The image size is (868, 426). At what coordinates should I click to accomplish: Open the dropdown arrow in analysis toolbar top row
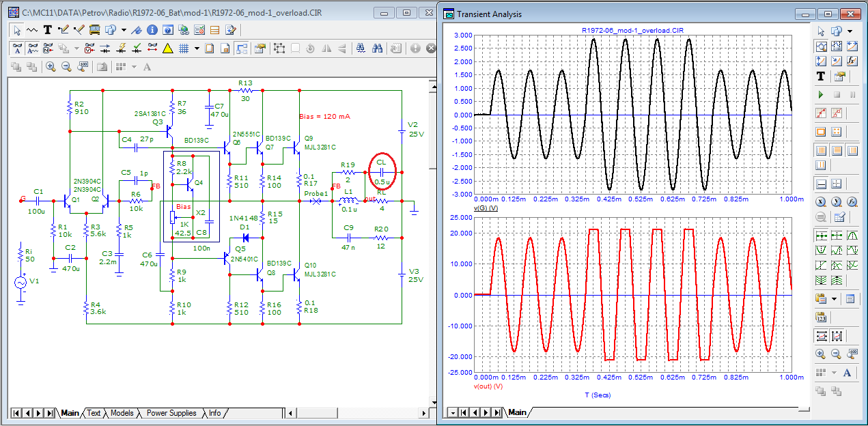(850, 31)
